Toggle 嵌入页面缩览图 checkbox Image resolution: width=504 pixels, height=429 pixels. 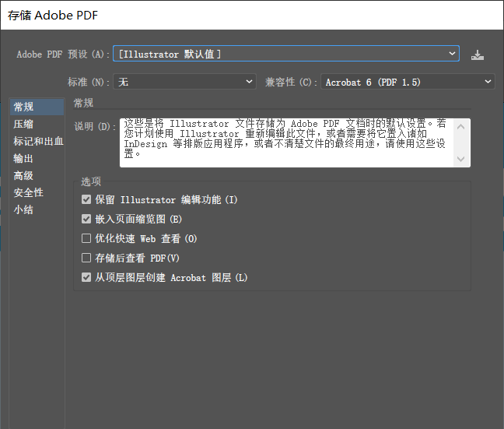86,219
